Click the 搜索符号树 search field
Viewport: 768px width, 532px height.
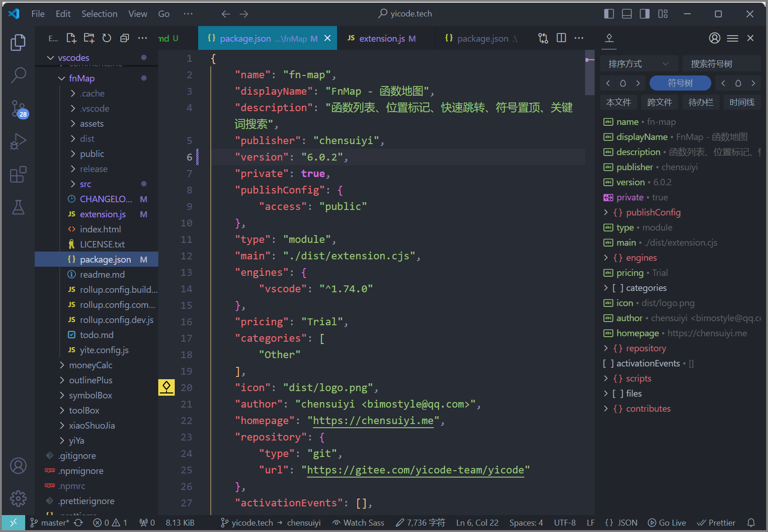coord(721,64)
